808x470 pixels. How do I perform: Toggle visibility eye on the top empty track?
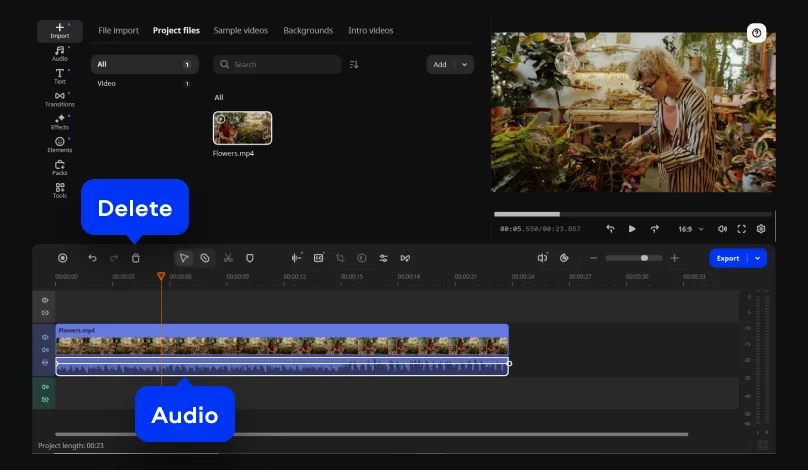click(45, 300)
